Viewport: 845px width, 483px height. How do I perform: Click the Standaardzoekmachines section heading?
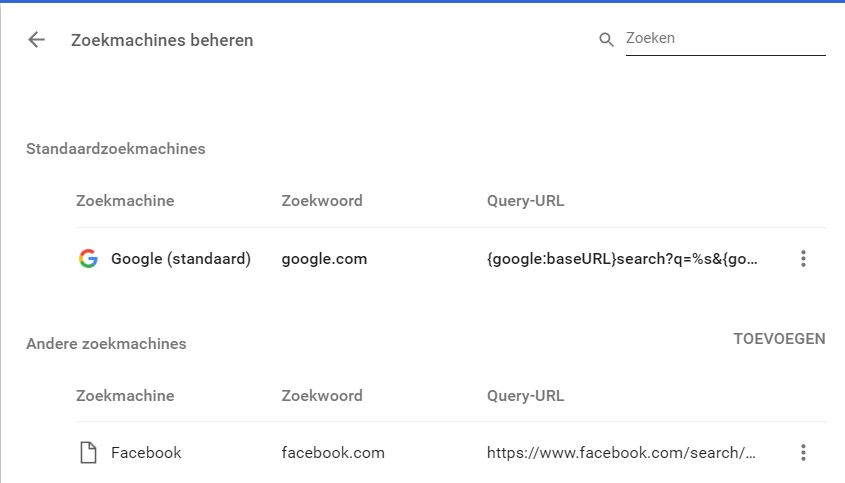click(x=116, y=149)
